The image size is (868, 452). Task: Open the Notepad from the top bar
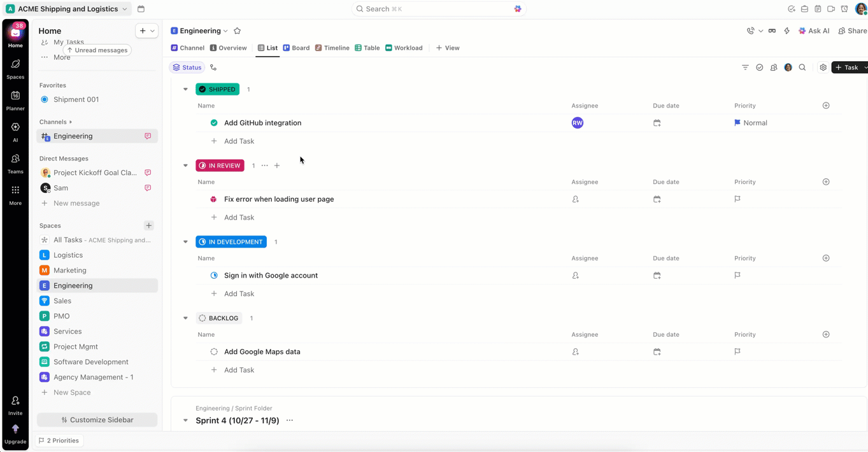[x=818, y=9]
